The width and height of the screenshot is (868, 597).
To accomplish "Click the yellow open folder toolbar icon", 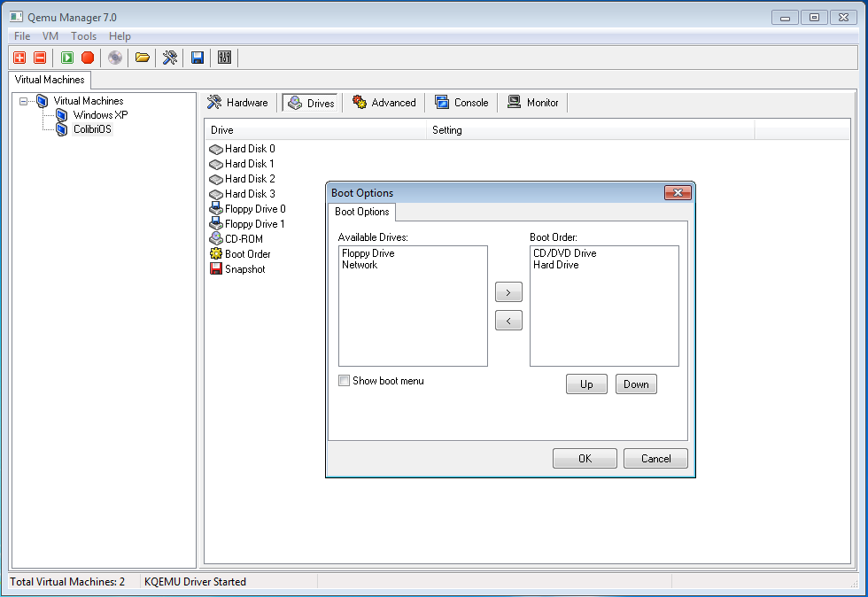I will pyautogui.click(x=142, y=58).
